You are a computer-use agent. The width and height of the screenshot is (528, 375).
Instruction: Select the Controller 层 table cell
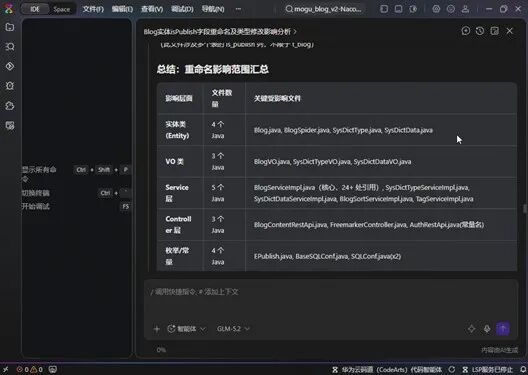(180, 225)
